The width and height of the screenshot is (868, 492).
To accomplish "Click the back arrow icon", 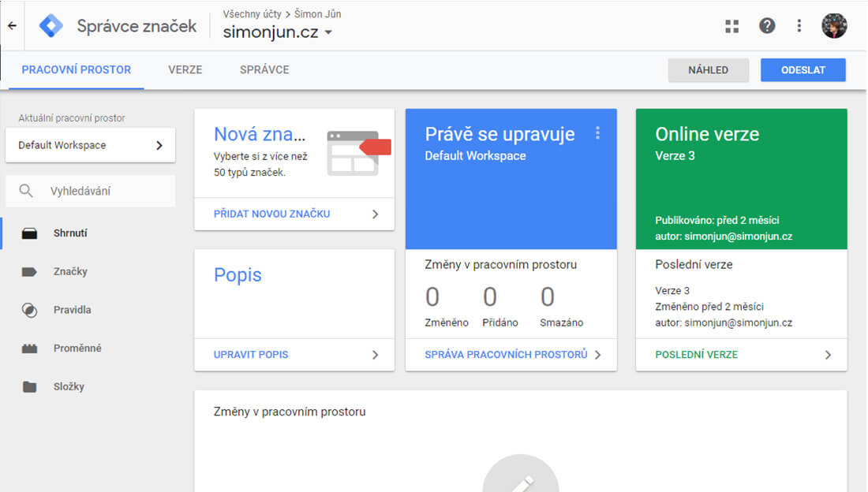I will [x=12, y=25].
